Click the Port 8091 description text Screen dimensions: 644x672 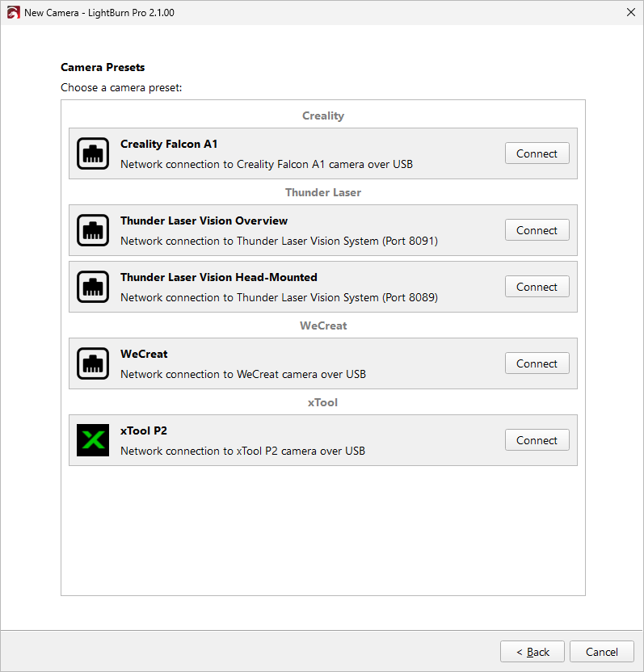coord(279,241)
